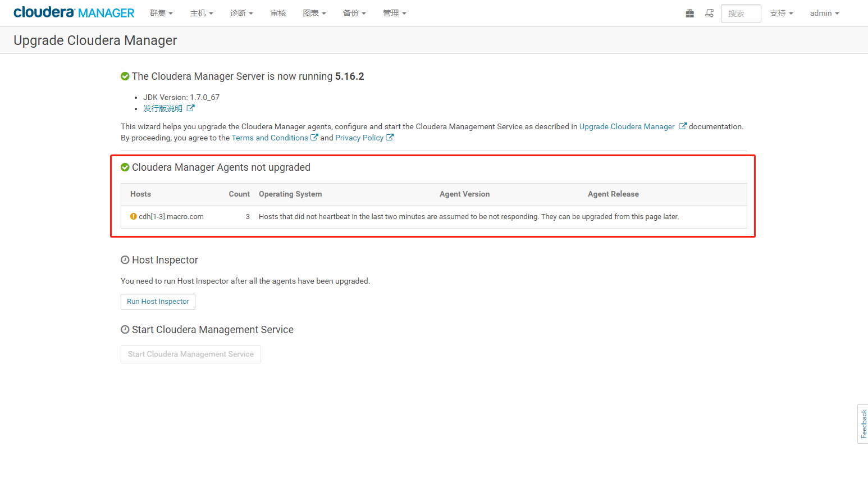Image resolution: width=868 pixels, height=487 pixels.
Task: Click the Hosts column header
Action: 140,194
